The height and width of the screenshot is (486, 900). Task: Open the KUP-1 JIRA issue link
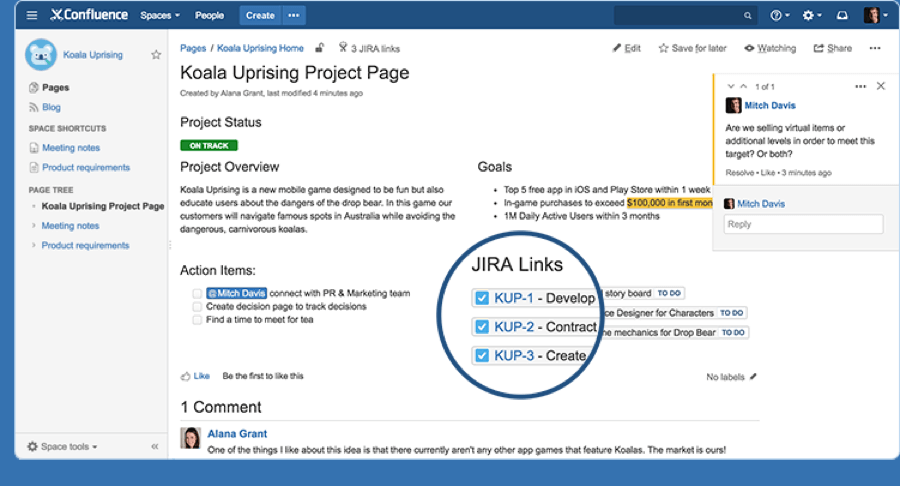pyautogui.click(x=514, y=298)
